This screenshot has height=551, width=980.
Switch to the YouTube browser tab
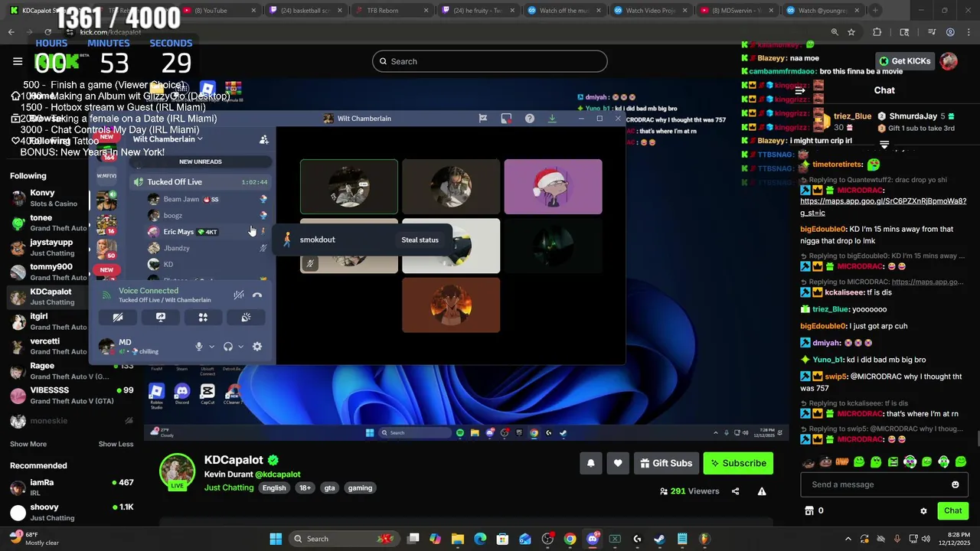tap(218, 11)
